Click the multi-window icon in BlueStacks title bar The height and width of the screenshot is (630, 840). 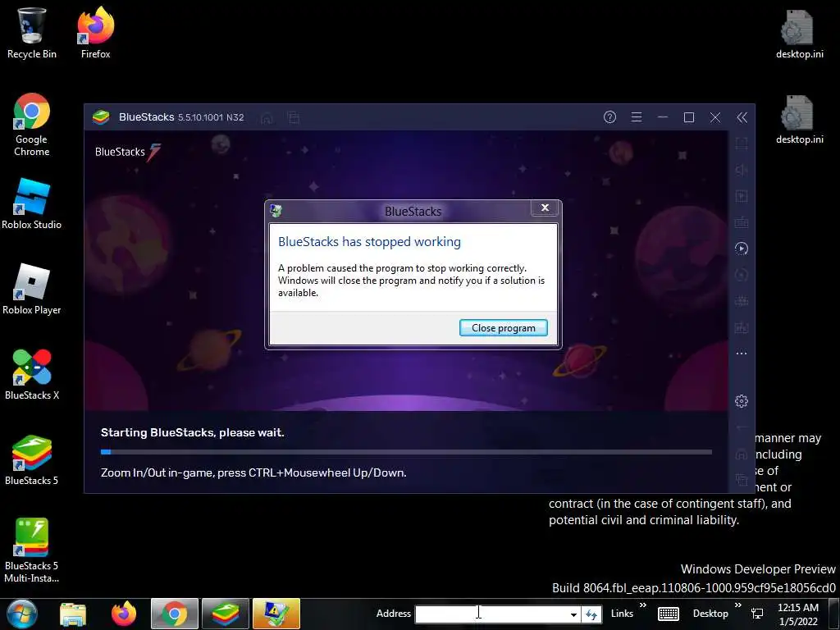click(x=293, y=117)
